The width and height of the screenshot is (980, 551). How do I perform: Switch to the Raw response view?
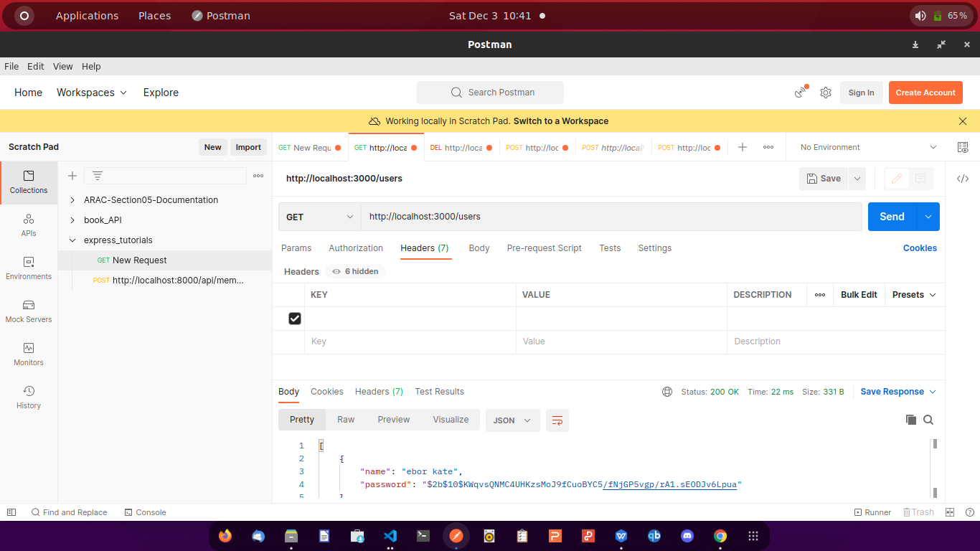[345, 419]
